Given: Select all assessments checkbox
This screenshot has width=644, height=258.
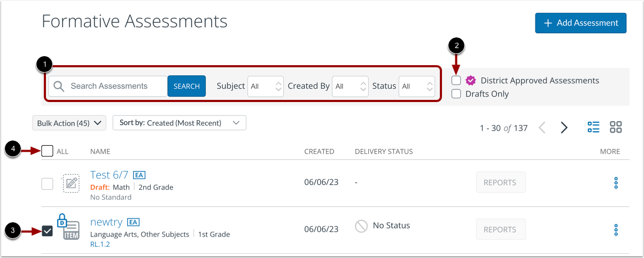Looking at the screenshot, I should click(x=48, y=151).
